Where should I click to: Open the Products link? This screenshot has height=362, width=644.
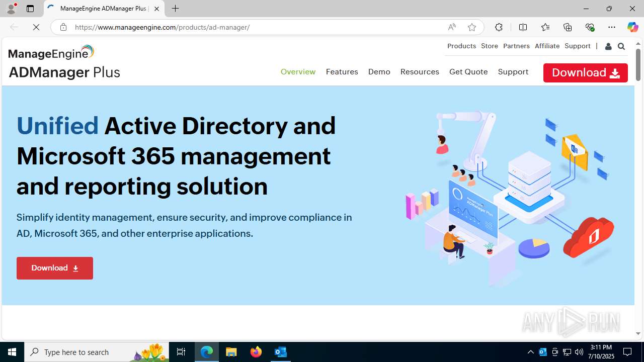[461, 46]
